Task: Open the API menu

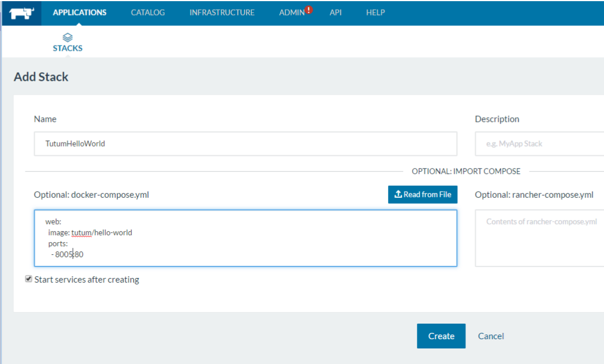Action: point(335,12)
